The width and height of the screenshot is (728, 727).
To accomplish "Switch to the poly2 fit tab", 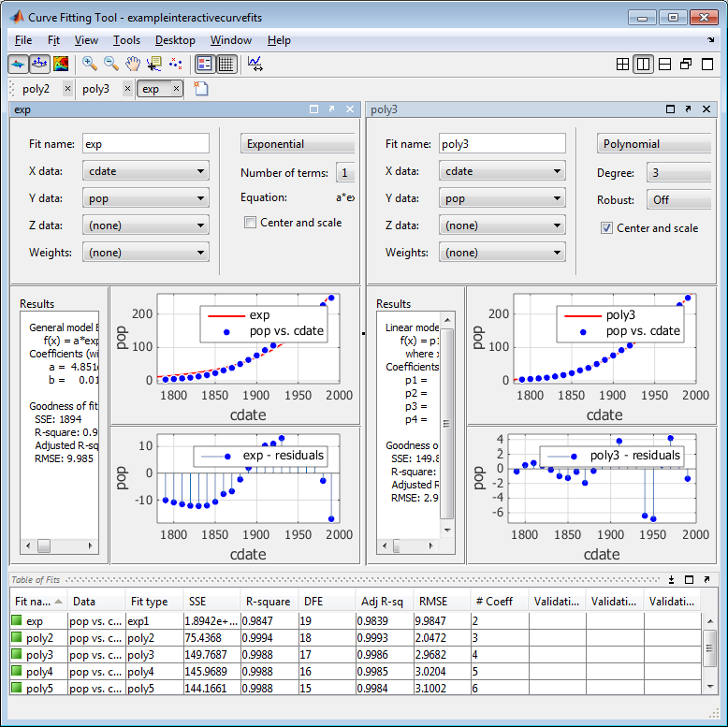I will [36, 89].
